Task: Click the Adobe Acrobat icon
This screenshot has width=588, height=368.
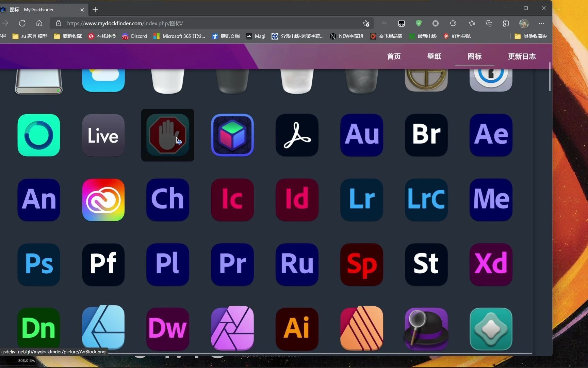Action: coord(297,135)
